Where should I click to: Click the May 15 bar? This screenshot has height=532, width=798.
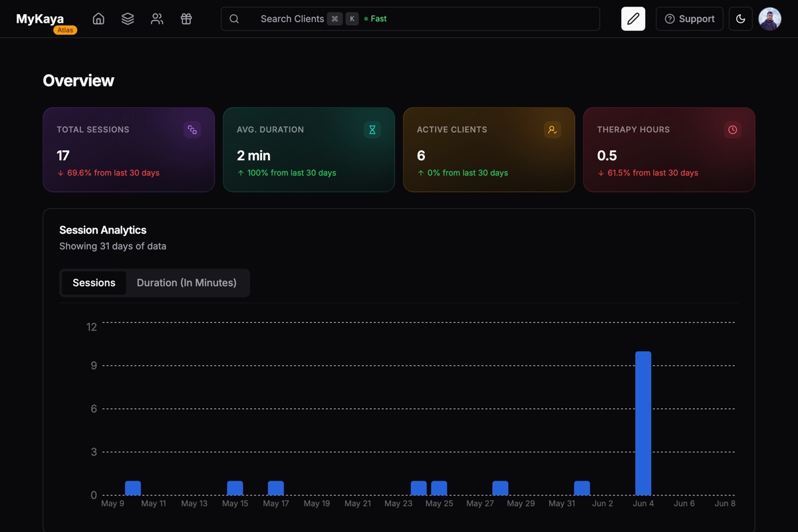coord(235,488)
